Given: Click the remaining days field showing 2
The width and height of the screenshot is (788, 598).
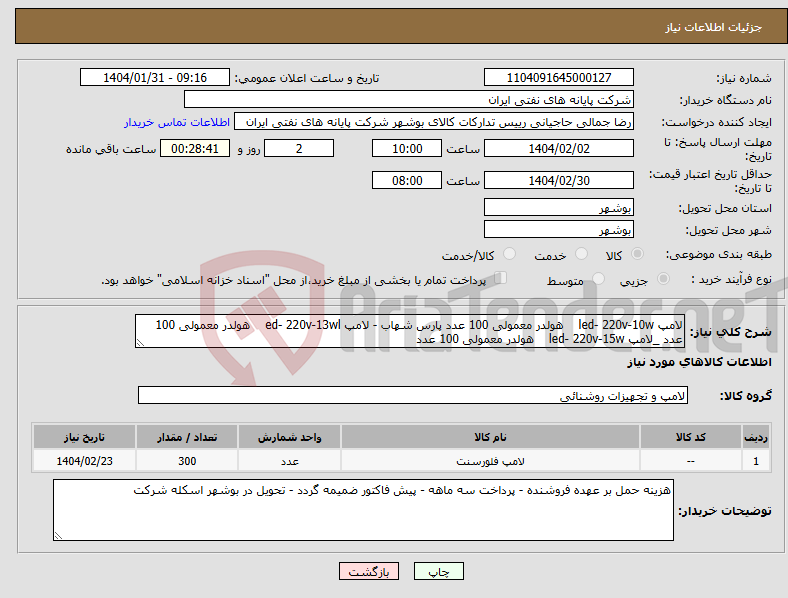Looking at the screenshot, I should coord(299,148).
